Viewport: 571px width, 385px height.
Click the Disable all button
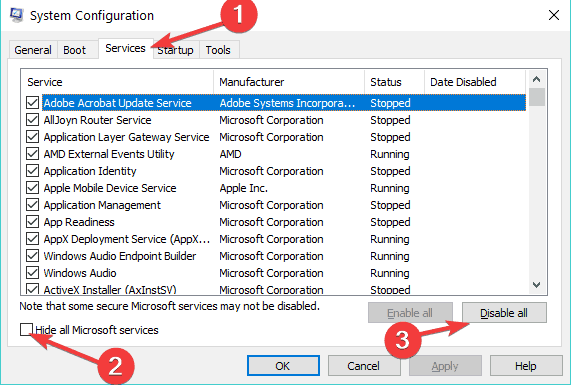[504, 313]
